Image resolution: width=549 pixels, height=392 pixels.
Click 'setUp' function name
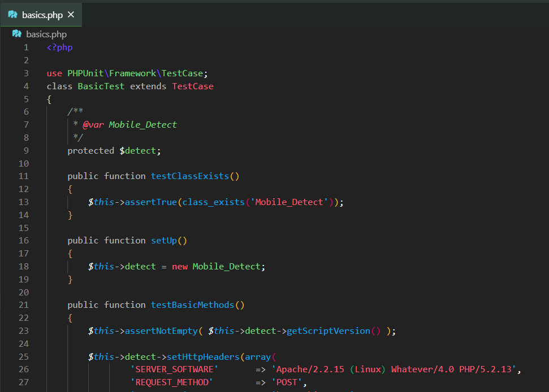tap(164, 241)
